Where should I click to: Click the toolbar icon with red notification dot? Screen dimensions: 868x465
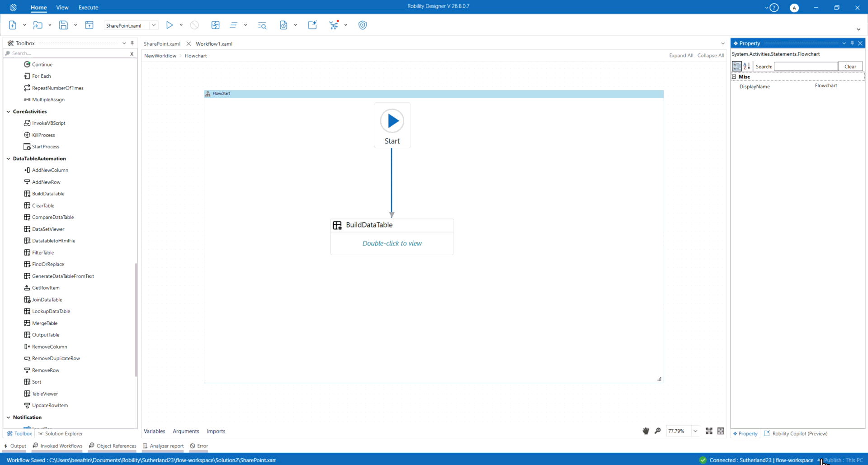click(334, 25)
